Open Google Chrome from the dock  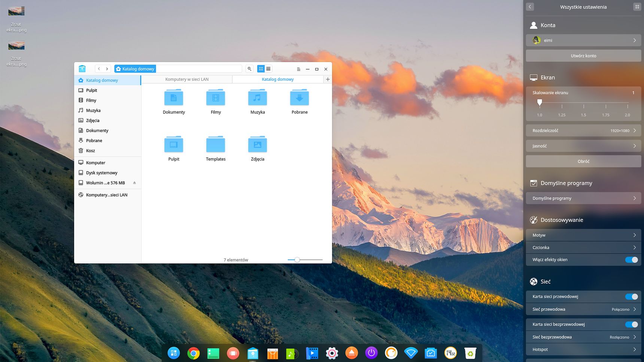tap(194, 353)
